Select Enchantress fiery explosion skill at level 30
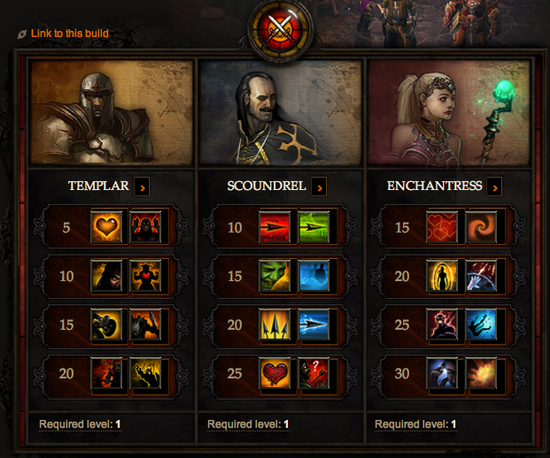This screenshot has width=550, height=458. point(481,373)
